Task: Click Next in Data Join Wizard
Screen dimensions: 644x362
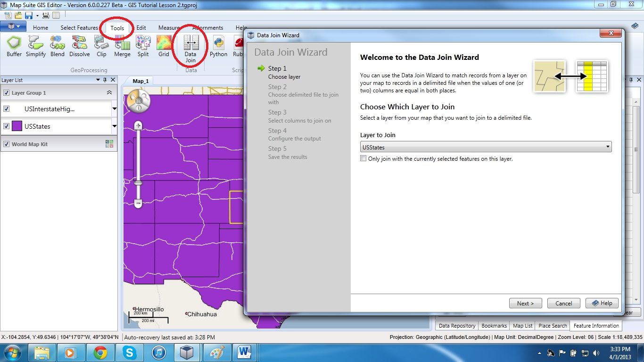Action: tap(525, 303)
